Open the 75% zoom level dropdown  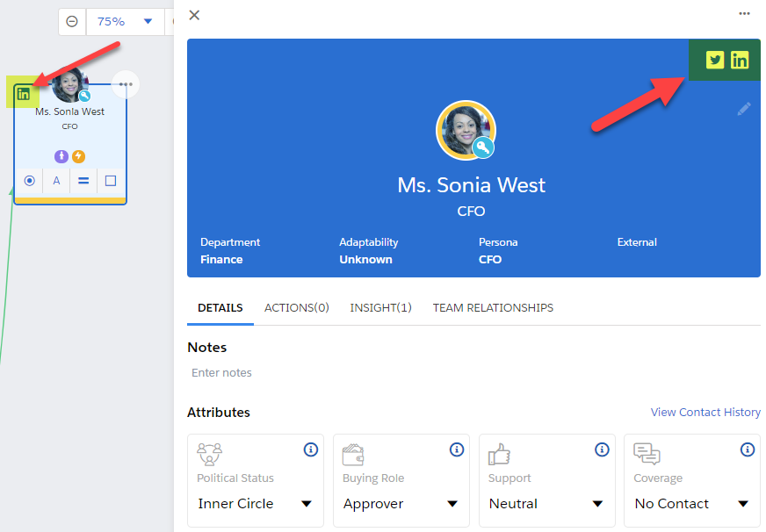(125, 21)
